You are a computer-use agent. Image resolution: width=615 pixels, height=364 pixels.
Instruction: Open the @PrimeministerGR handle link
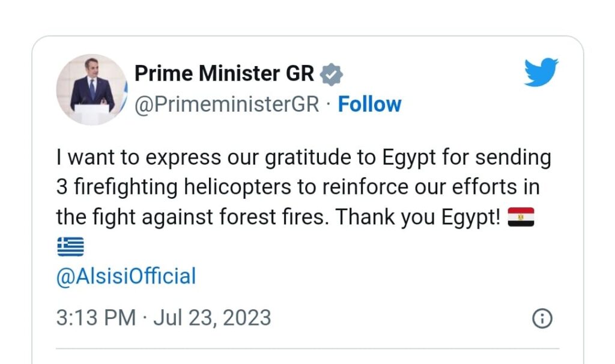point(226,105)
